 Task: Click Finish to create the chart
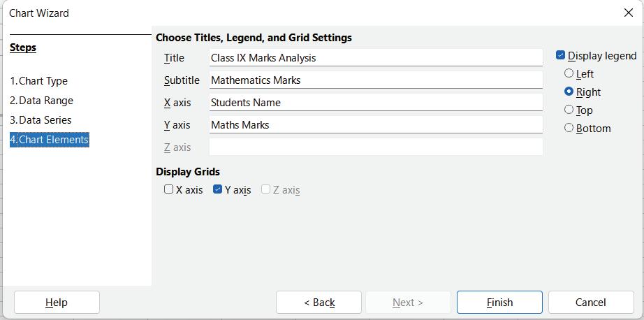[x=499, y=303]
